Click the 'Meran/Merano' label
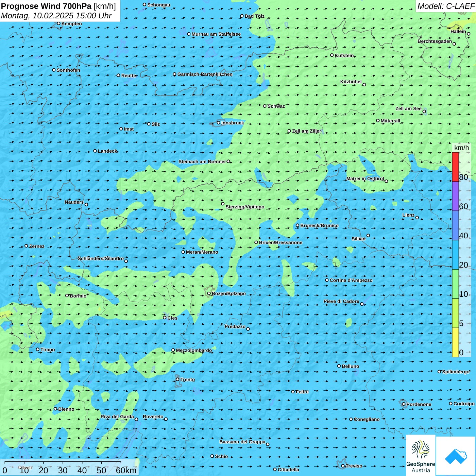The width and height of the screenshot is (476, 476). coord(202,252)
